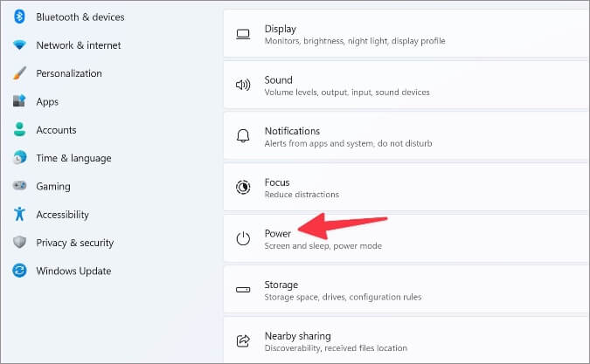Click the Notifications bell icon
The height and width of the screenshot is (364, 590).
point(243,136)
